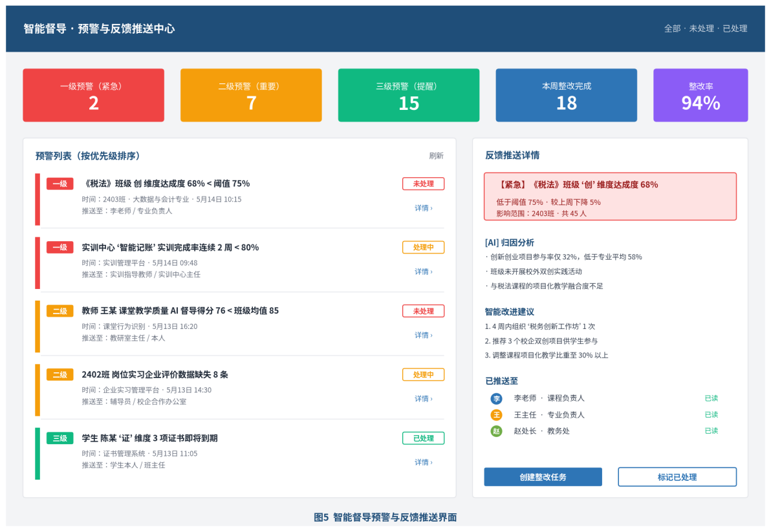
Task: Click the orange 王 avatar icon
Action: pyautogui.click(x=497, y=415)
